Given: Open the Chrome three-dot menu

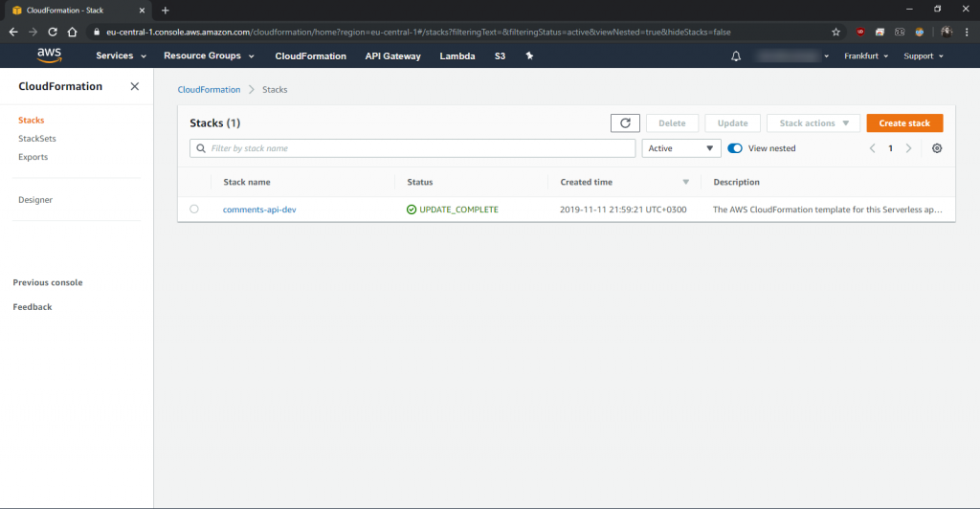Looking at the screenshot, I should click(x=967, y=32).
